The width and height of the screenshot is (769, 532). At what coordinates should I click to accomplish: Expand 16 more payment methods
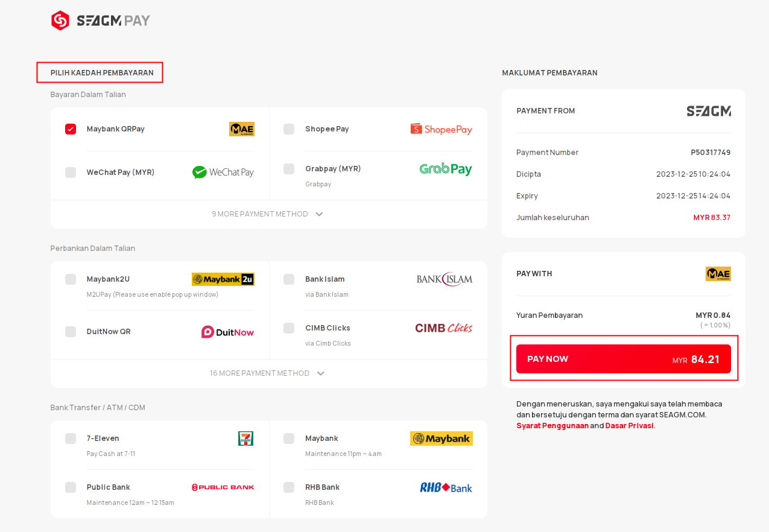pyautogui.click(x=268, y=373)
